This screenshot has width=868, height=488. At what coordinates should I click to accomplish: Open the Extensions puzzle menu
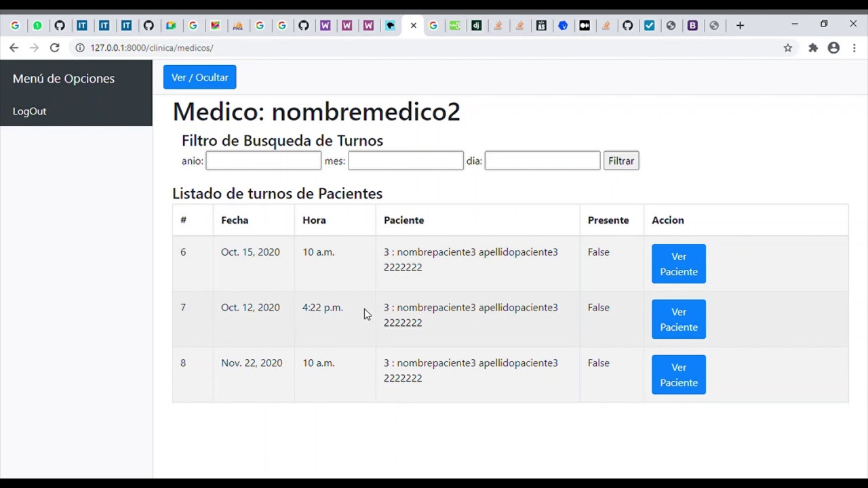tap(813, 48)
